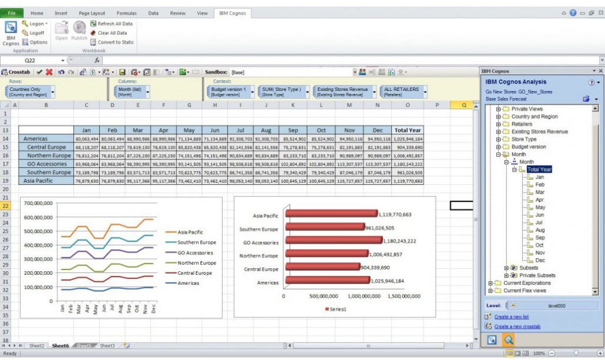Open the Countries Only rows dropdown
The image size is (605, 364).
coord(53,92)
